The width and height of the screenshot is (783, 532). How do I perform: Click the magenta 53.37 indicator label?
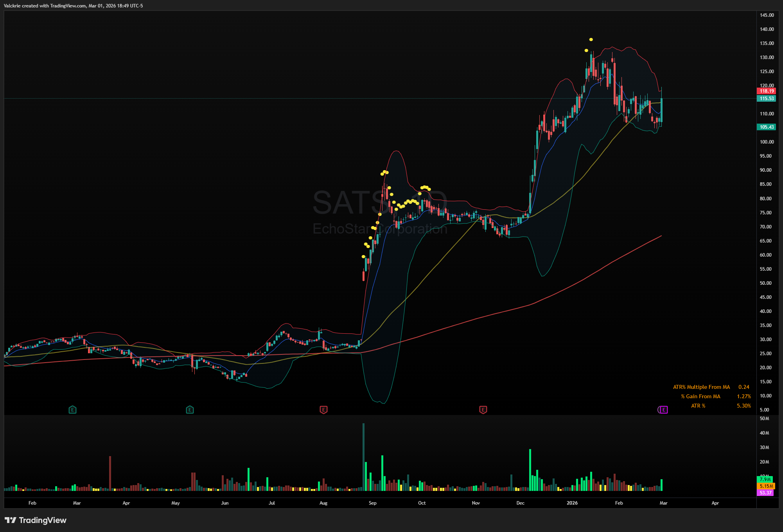tap(765, 492)
